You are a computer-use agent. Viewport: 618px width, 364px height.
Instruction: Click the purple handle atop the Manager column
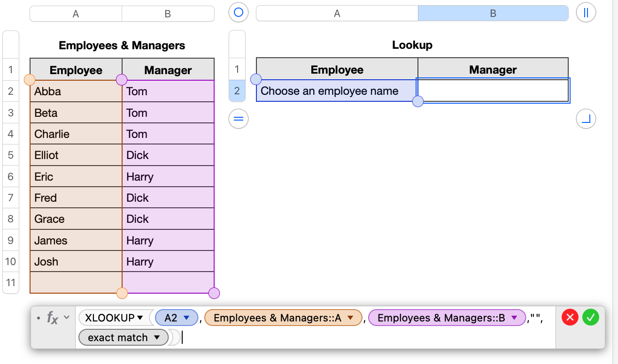(122, 80)
